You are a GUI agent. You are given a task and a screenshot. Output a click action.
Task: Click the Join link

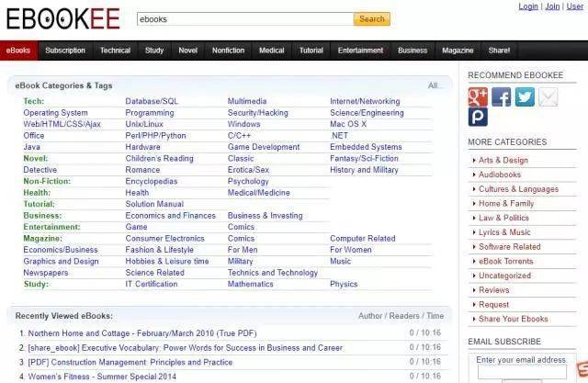[552, 6]
